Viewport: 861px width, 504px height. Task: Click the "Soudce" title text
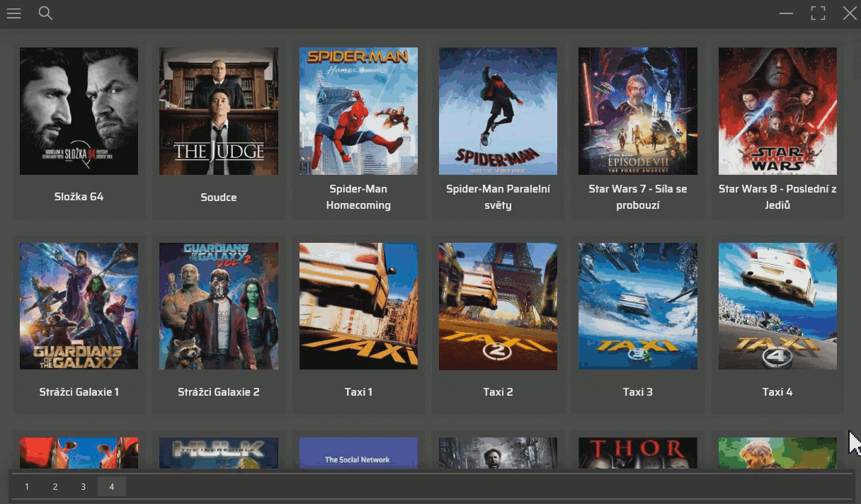click(219, 197)
